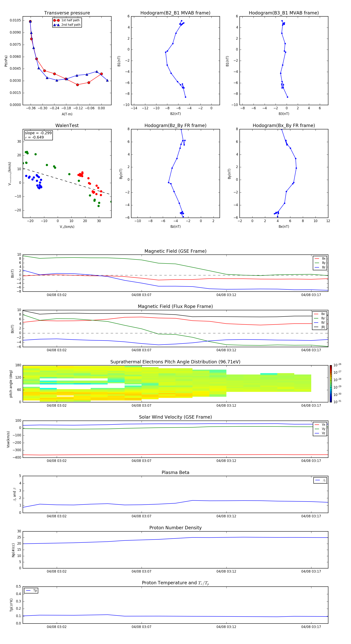Click the 'Bx(nT)' x-axis label
The image size is (351, 644).
pos(284,227)
